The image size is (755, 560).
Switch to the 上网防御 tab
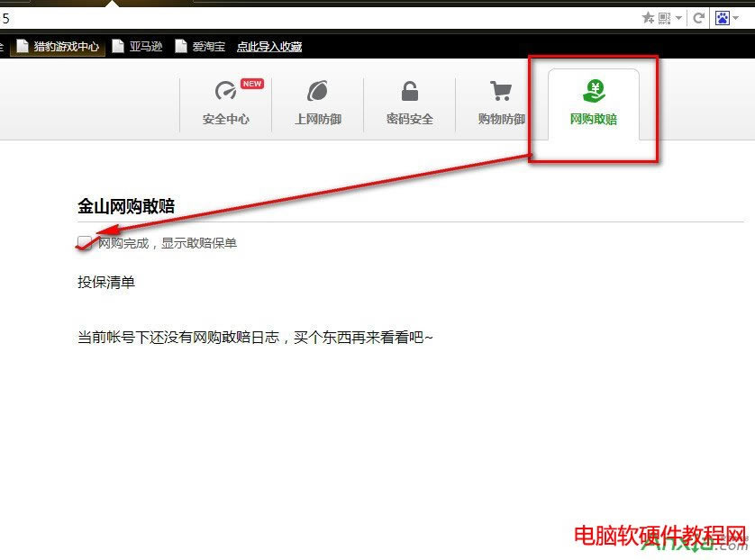(317, 119)
